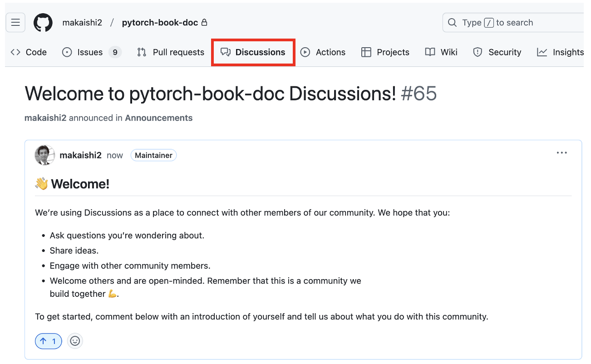The width and height of the screenshot is (591, 364).
Task: Click the discussion title 'Welcome to pytorch-book-doc Discussions!'
Action: [x=211, y=93]
